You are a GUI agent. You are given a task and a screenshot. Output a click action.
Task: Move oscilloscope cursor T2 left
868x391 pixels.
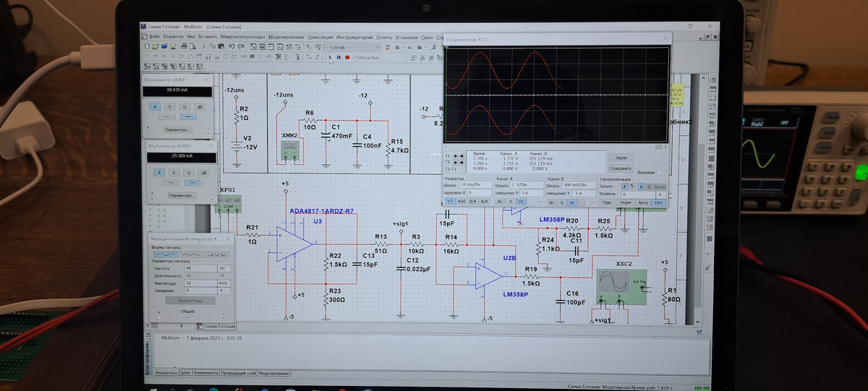pyautogui.click(x=455, y=163)
